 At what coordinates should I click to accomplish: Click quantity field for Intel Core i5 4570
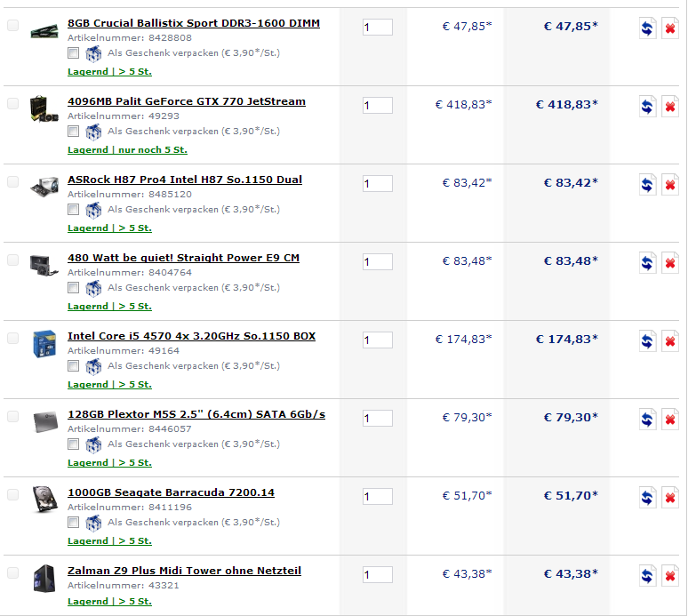coord(378,340)
